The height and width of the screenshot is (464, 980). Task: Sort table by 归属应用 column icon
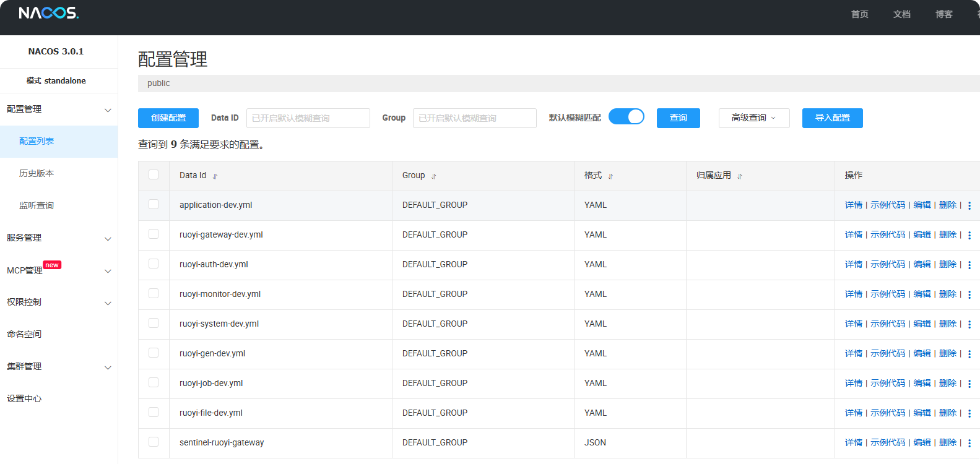(739, 176)
